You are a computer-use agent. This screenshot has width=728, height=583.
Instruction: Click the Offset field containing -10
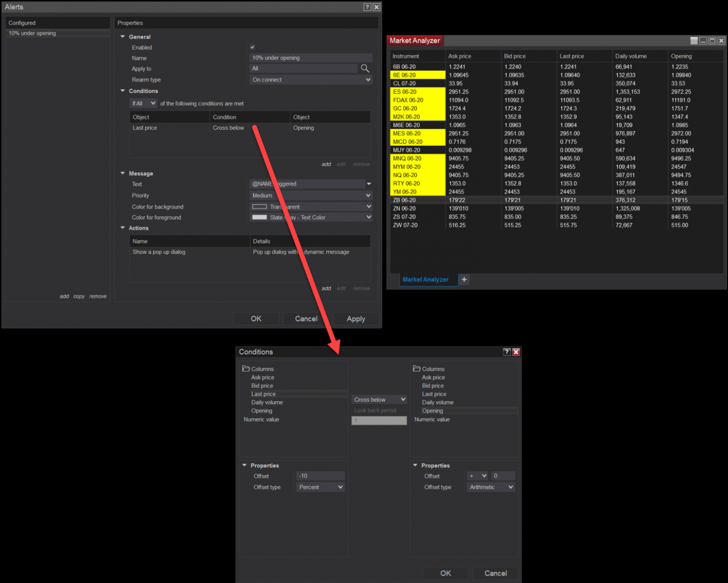[x=321, y=476]
